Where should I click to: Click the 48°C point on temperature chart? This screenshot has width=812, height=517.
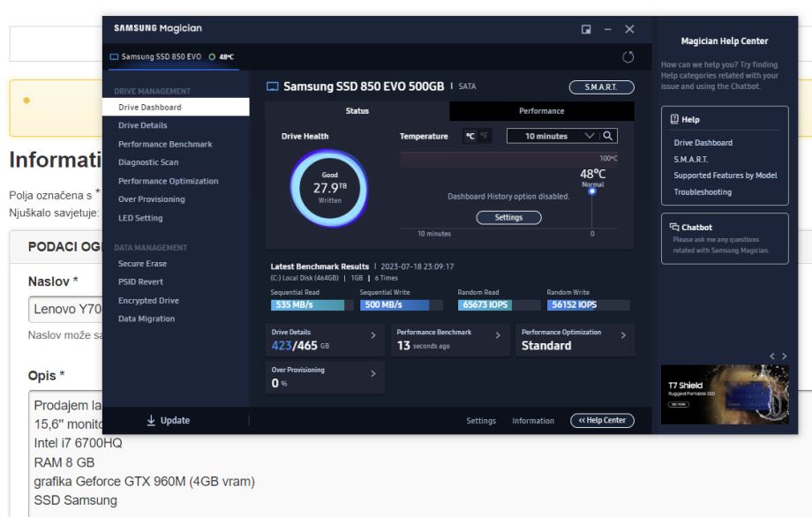(x=592, y=191)
